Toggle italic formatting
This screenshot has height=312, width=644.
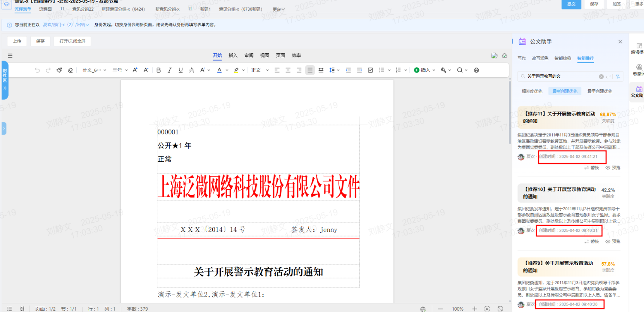[x=169, y=70]
